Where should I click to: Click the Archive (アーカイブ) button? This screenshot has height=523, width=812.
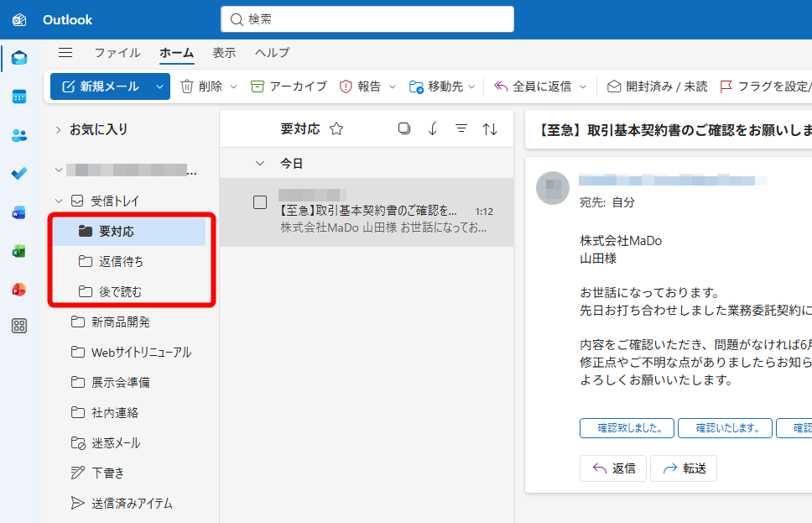pyautogui.click(x=289, y=86)
